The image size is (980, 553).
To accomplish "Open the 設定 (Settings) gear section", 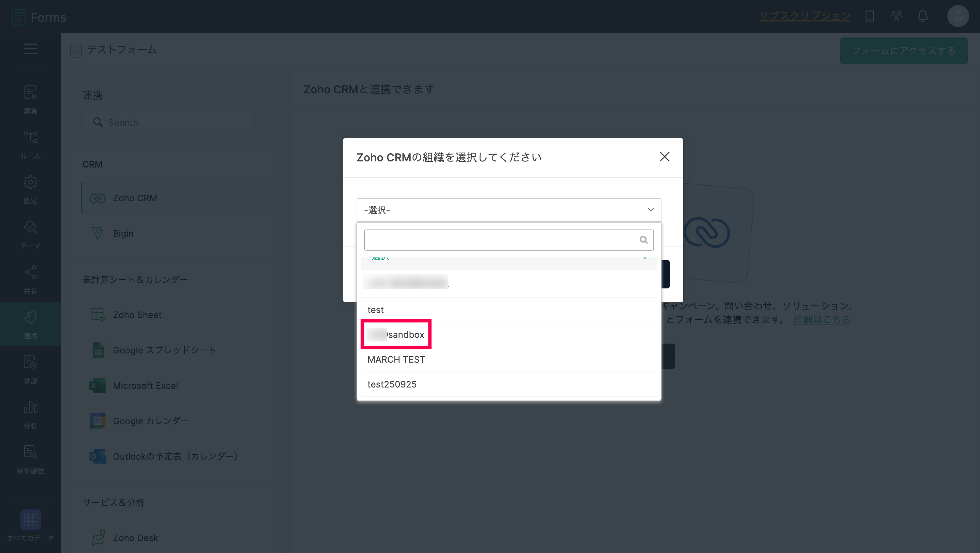I will (x=30, y=190).
